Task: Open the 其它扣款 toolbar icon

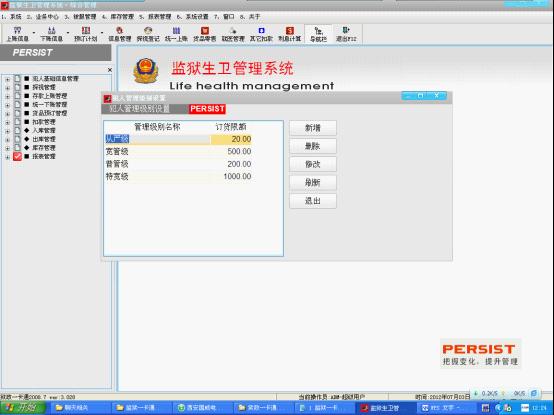Action: 261,34
